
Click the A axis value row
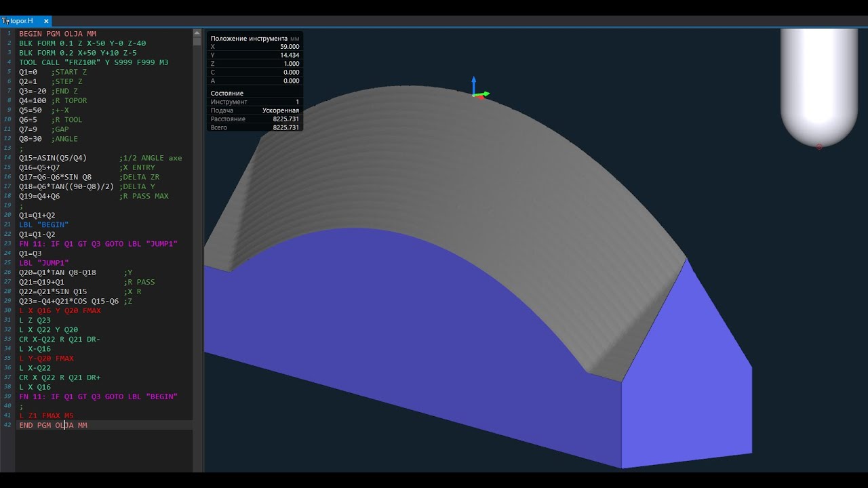255,81
